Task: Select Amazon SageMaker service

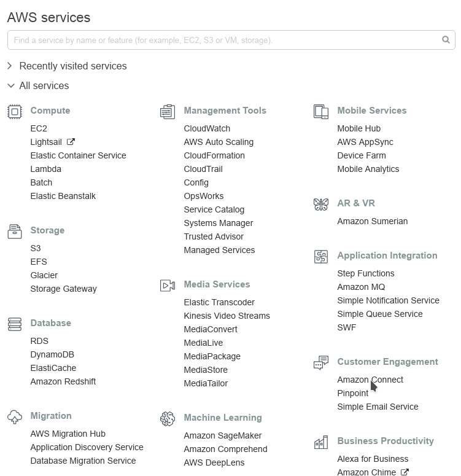Action: (222, 435)
